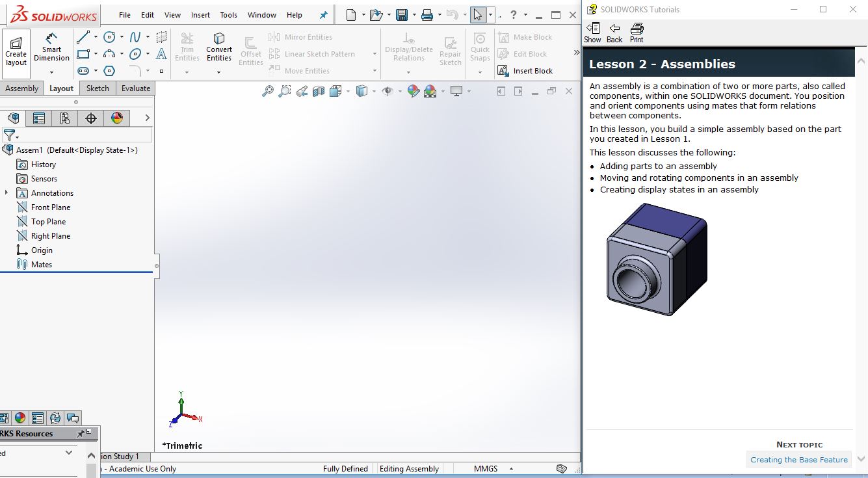Open the Convert Entities dropdown arrow

point(219,72)
